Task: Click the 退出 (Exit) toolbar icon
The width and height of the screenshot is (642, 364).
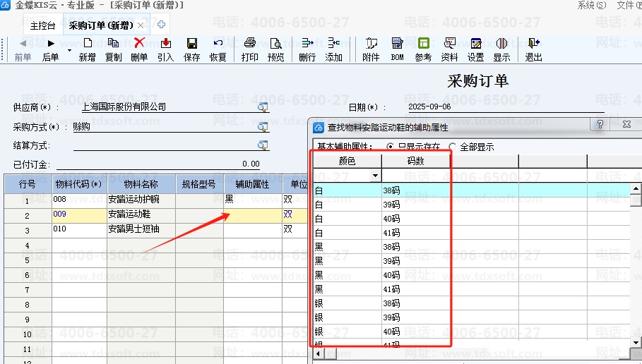Action: pos(533,49)
